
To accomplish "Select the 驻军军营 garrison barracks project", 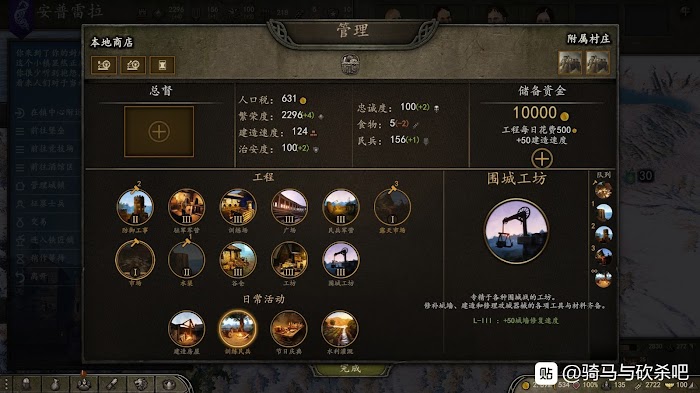I will click(x=186, y=207).
